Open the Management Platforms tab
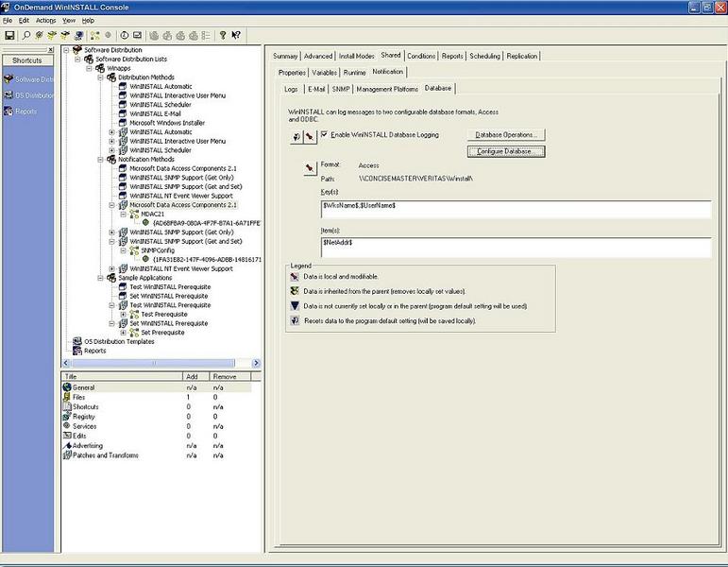Image resolution: width=728 pixels, height=567 pixels. pos(387,89)
